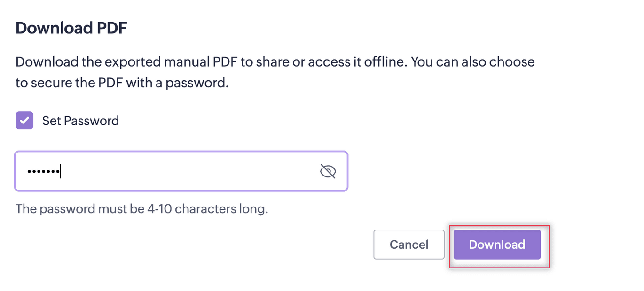
Task: Disable password protection via the purple checkbox
Action: pos(24,121)
